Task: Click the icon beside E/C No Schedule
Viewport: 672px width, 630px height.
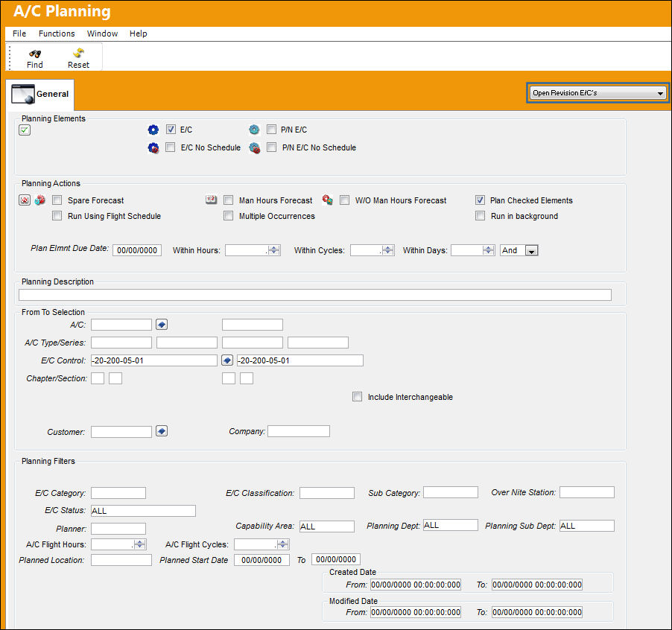Action: pyautogui.click(x=153, y=147)
